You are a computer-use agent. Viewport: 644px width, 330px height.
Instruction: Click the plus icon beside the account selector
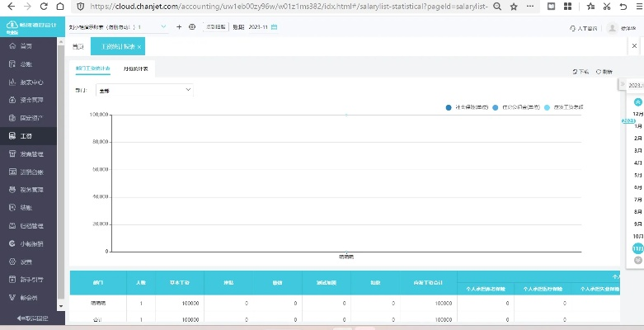[x=179, y=26]
